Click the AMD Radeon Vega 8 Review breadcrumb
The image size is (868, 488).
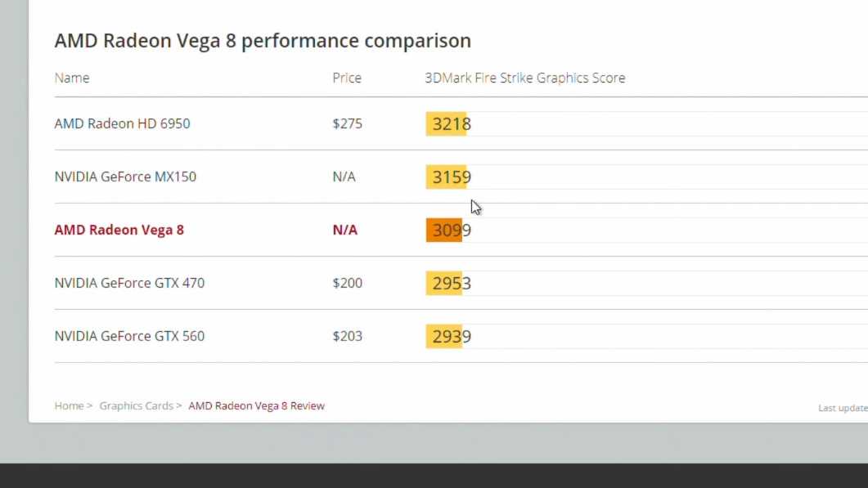256,405
